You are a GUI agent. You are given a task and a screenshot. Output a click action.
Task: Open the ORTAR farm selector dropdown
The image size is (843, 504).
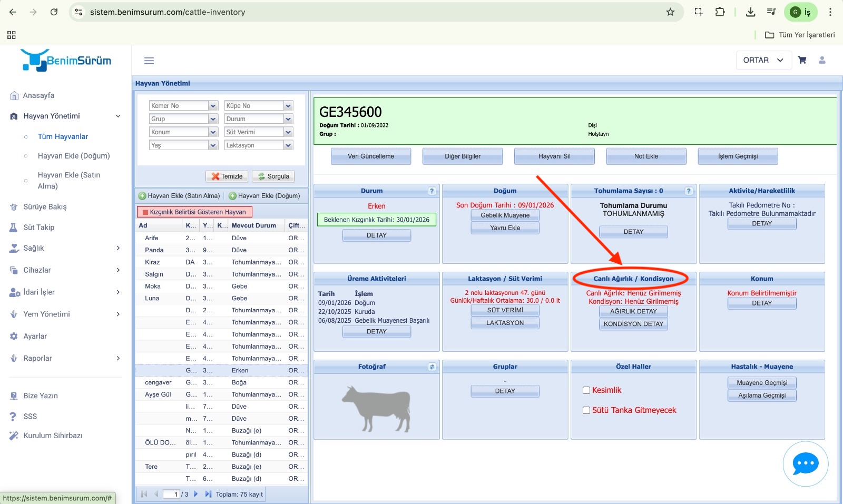[763, 60]
